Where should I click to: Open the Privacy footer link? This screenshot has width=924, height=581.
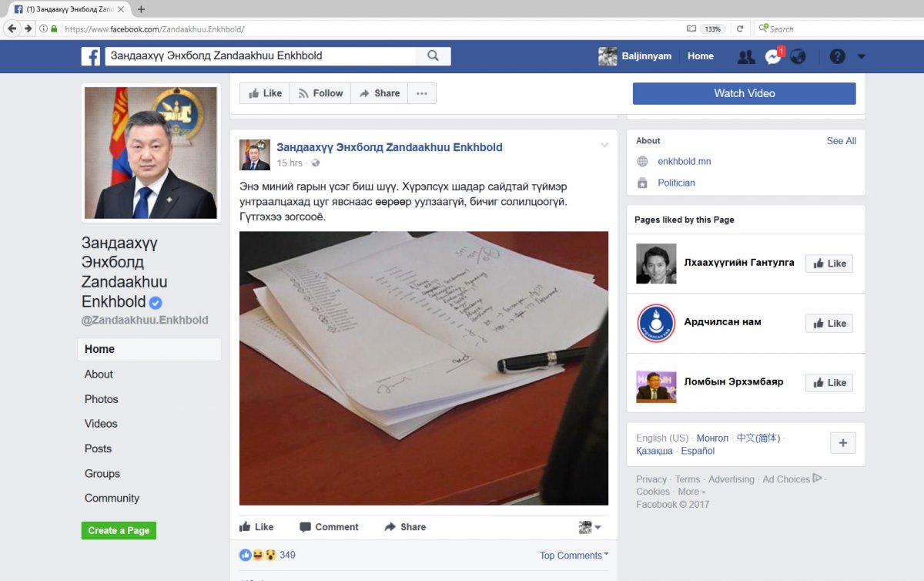tap(651, 479)
